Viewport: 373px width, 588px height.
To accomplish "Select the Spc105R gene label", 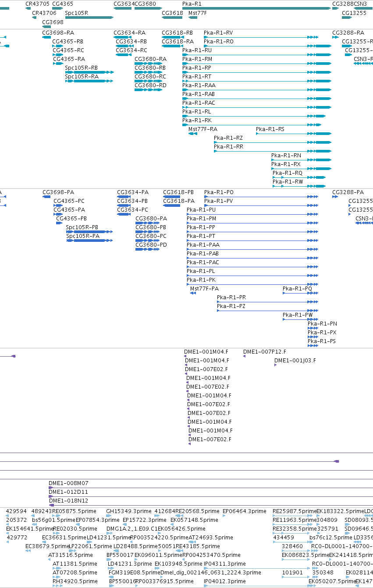I will 77,13.
